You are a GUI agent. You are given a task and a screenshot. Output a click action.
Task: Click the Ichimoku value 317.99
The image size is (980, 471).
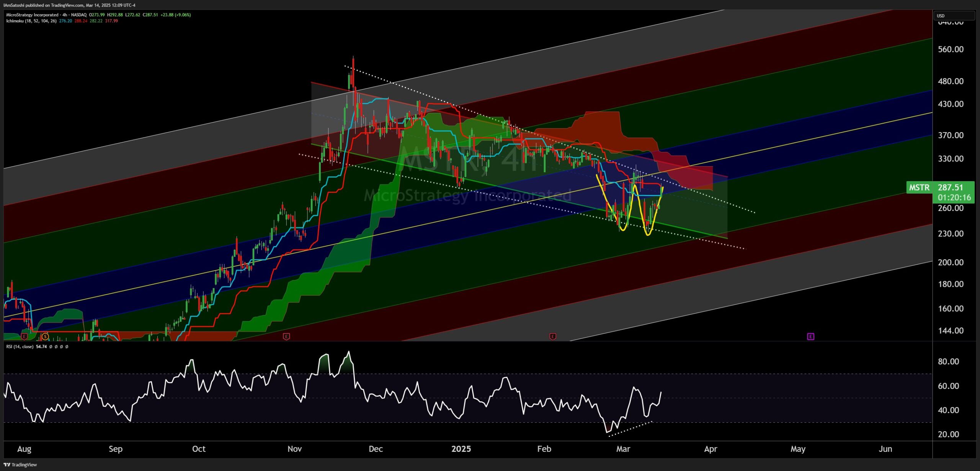(x=111, y=21)
